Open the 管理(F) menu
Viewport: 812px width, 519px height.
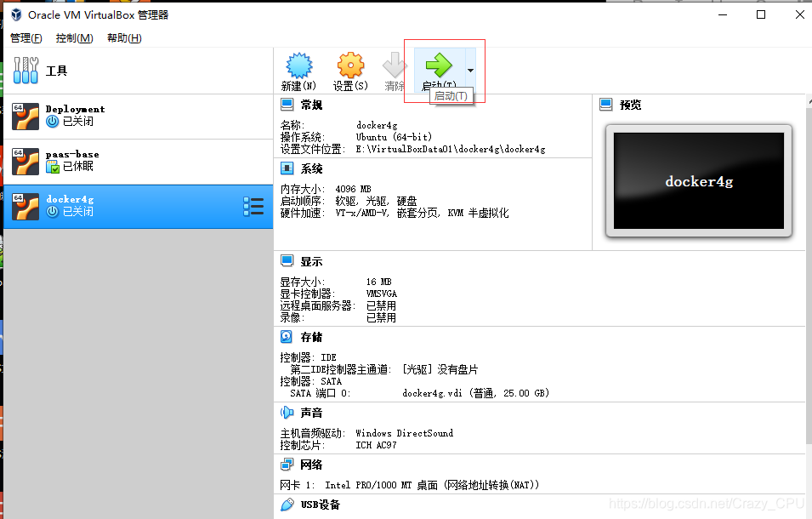click(x=26, y=37)
